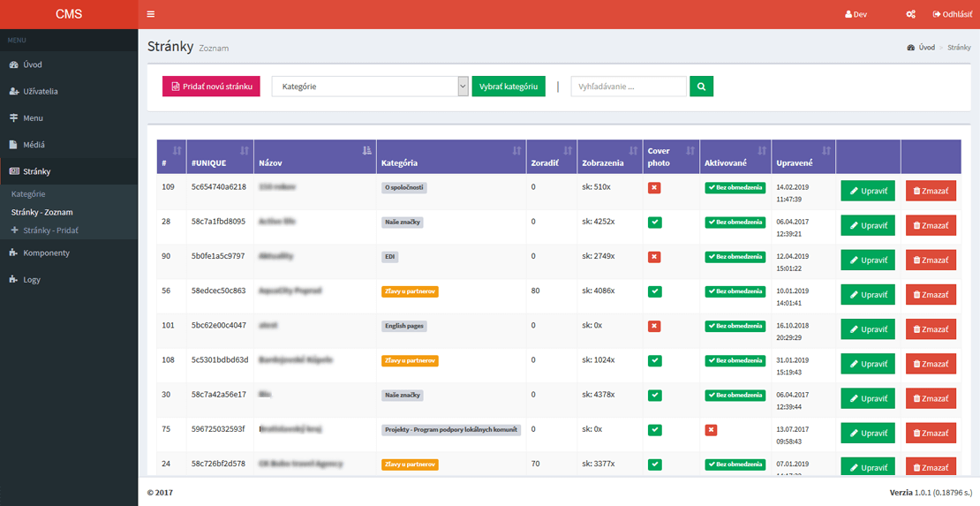Open the Stránky - Pridať submenu entry
Image resolution: width=980 pixels, height=506 pixels.
[44, 230]
